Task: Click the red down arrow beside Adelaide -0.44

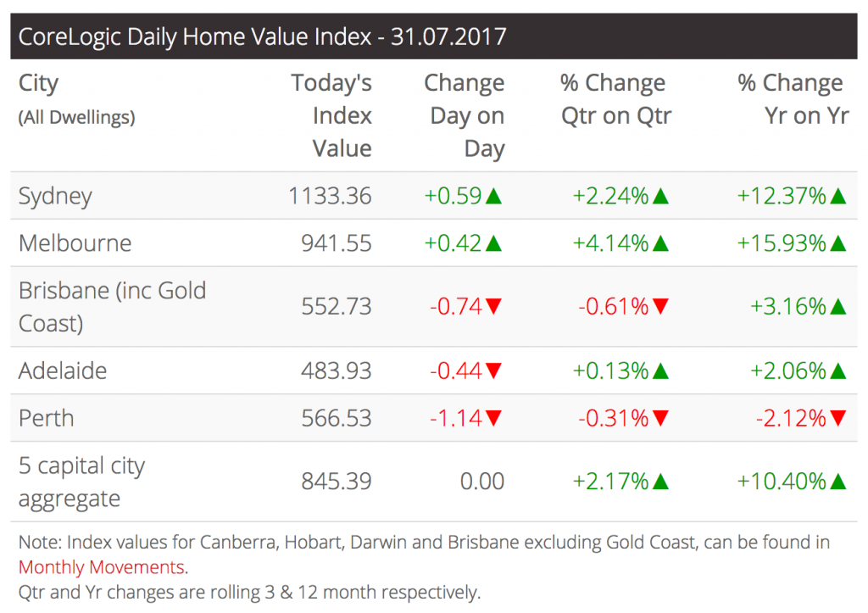Action: (x=494, y=371)
